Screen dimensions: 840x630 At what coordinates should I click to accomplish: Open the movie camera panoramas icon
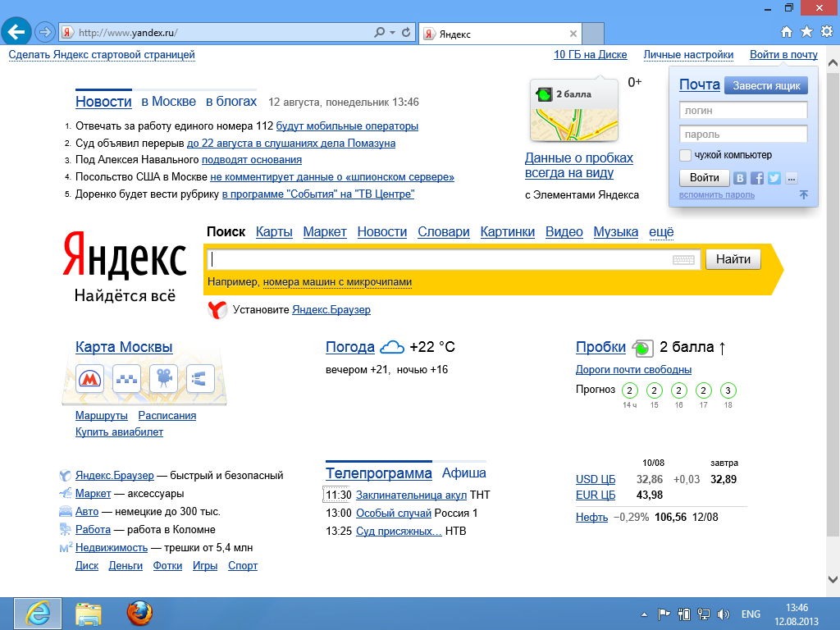click(x=164, y=379)
